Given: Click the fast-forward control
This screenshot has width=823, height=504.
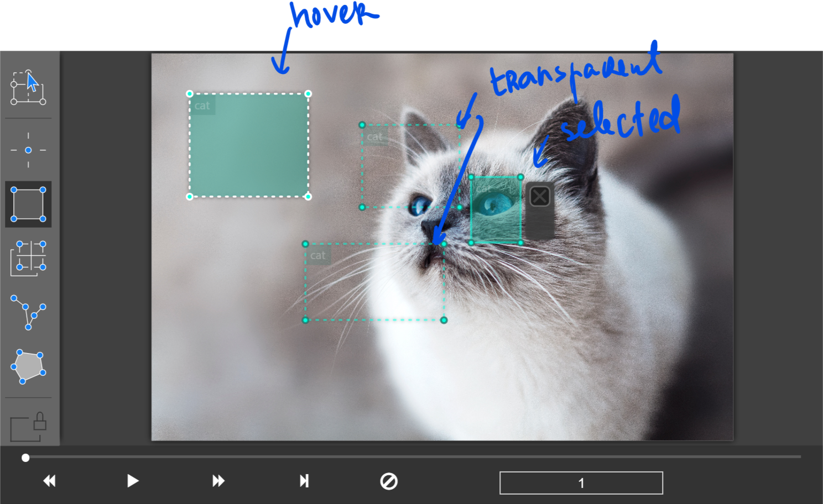Looking at the screenshot, I should (x=218, y=481).
